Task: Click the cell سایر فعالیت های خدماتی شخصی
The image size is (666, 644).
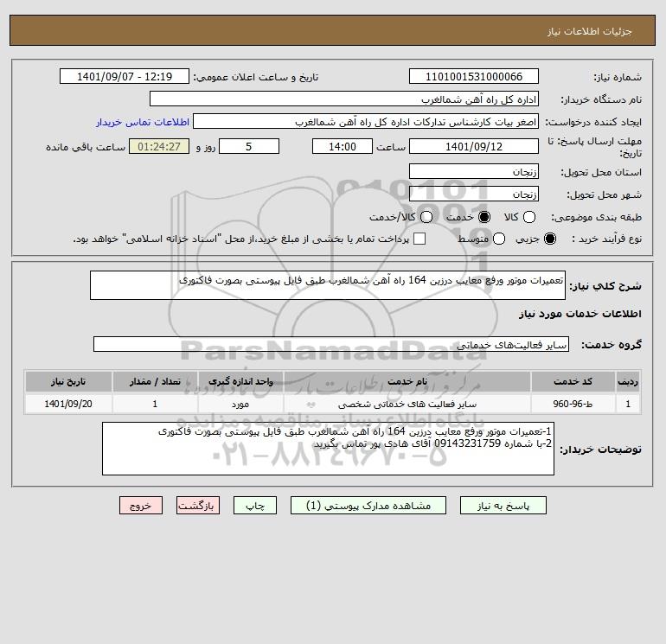Action: pos(407,404)
